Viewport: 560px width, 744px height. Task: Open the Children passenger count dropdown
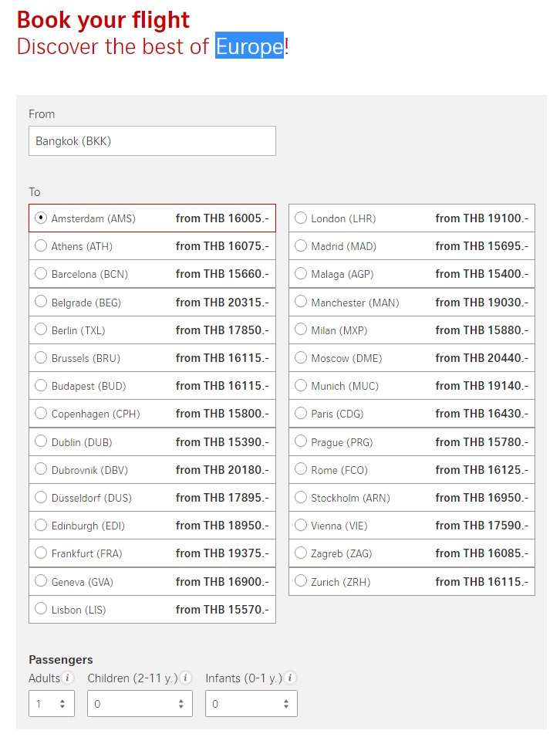(x=140, y=704)
